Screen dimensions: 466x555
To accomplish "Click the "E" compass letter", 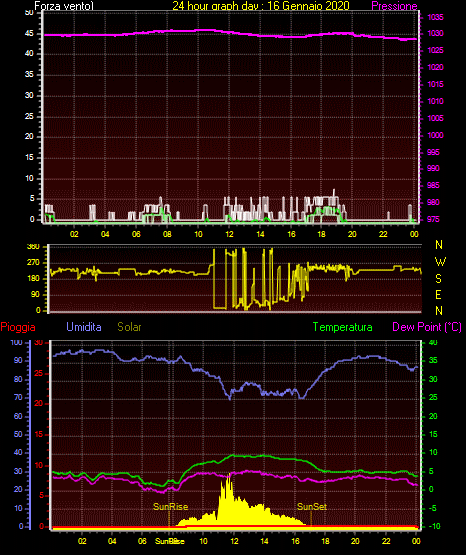I will (x=438, y=294).
